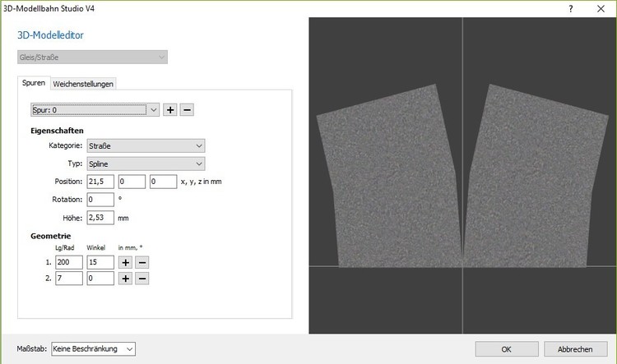Add a segment after geometry row 1

pyautogui.click(x=126, y=262)
